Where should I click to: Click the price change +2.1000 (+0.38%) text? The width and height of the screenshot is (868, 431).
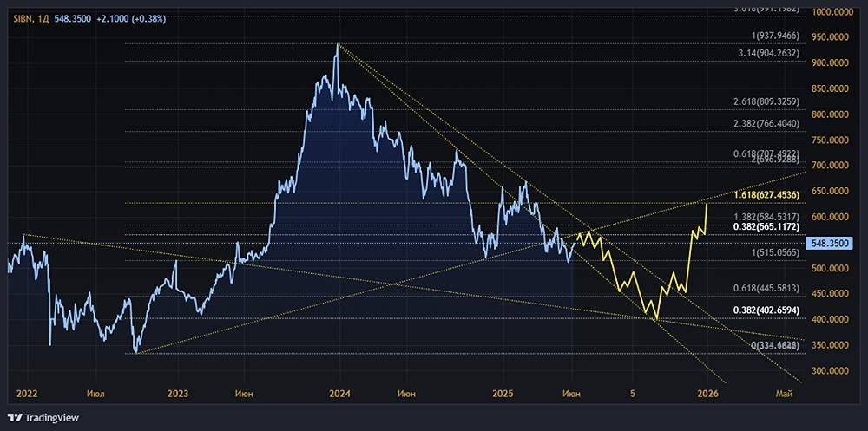[x=130, y=19]
